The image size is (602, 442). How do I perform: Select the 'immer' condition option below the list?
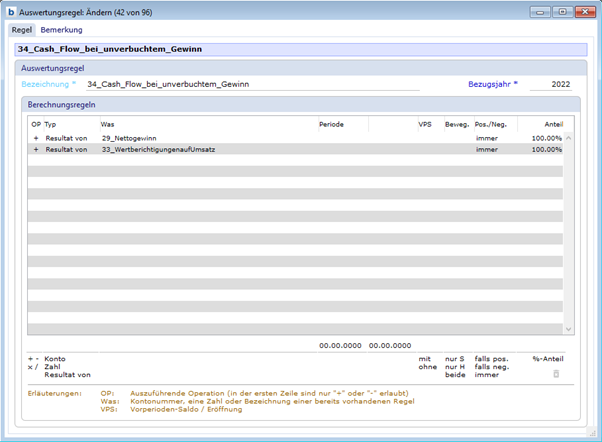coord(487,374)
